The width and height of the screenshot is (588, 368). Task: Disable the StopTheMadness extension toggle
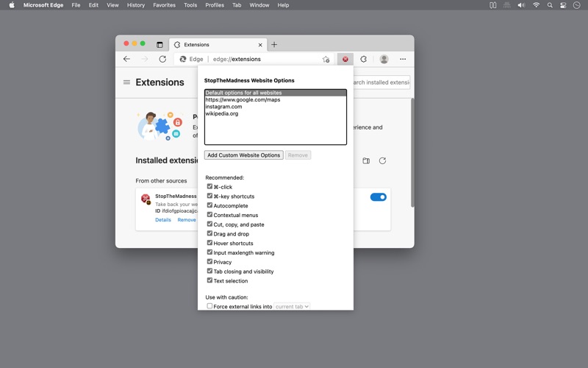click(x=378, y=197)
